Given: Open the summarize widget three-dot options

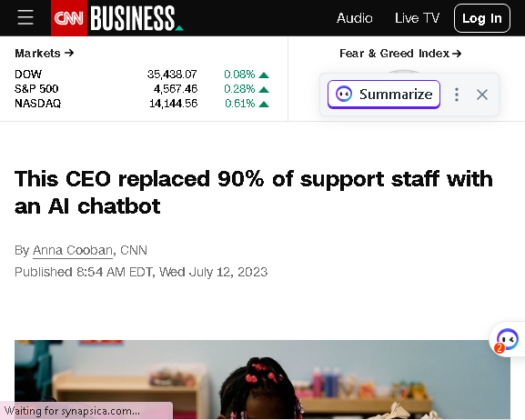Looking at the screenshot, I should pos(457,95).
